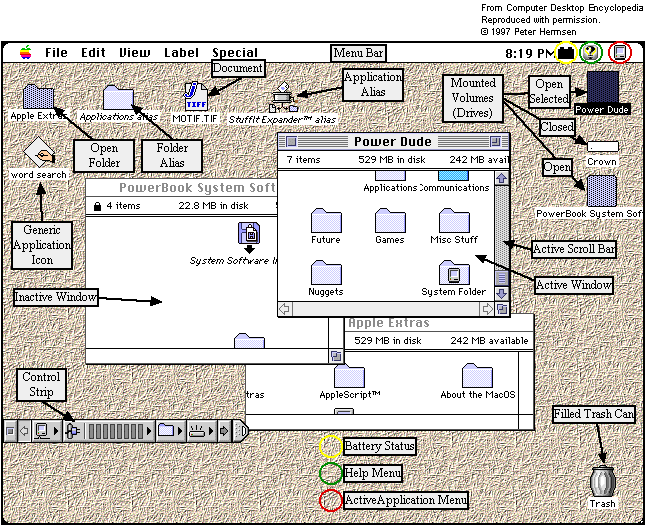Click '4 items' in PowerBook System Soft window
Viewport: 647px width, 527px height.
[123, 206]
